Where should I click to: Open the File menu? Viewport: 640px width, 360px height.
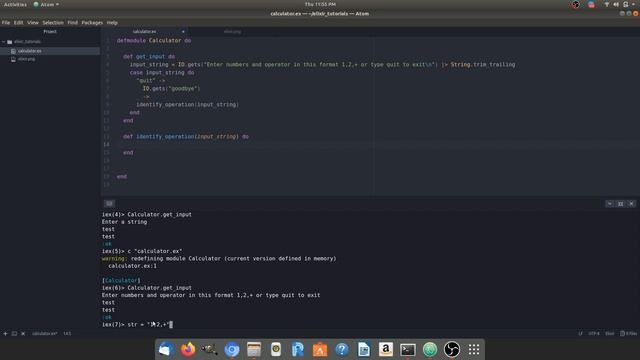[6, 23]
